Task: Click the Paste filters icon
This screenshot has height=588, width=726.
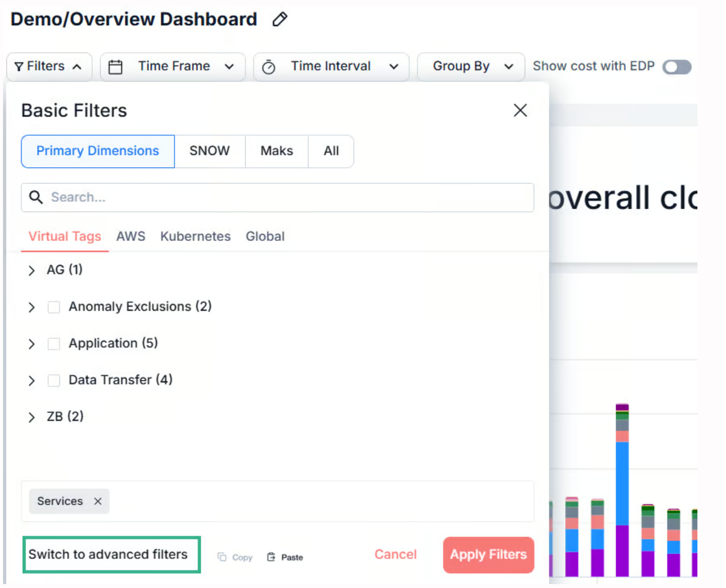Action: click(271, 557)
